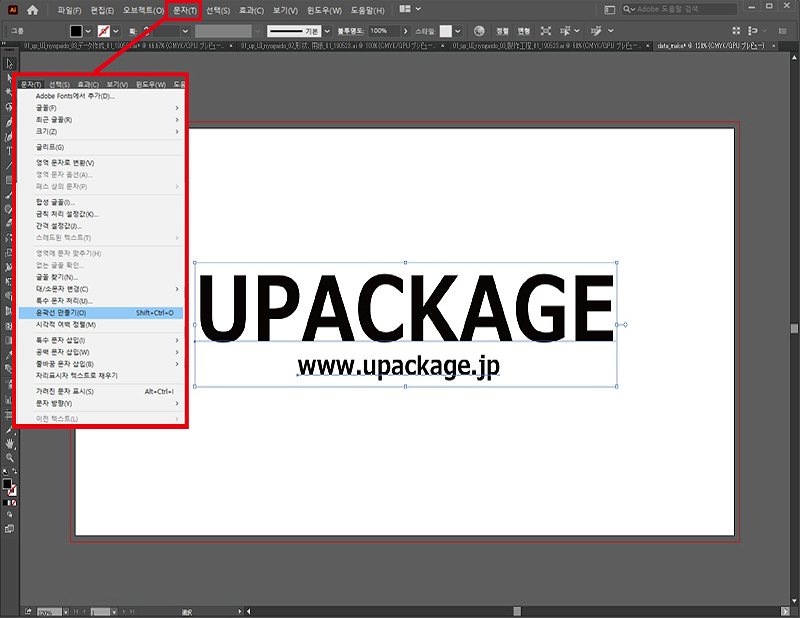
Task: Select the Selection arrow tool
Action: pyautogui.click(x=9, y=64)
